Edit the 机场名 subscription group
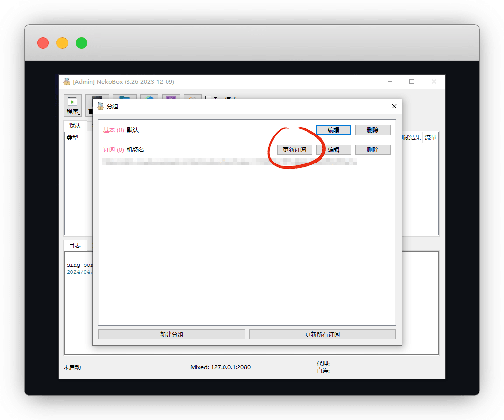This screenshot has width=504, height=420. coord(334,149)
